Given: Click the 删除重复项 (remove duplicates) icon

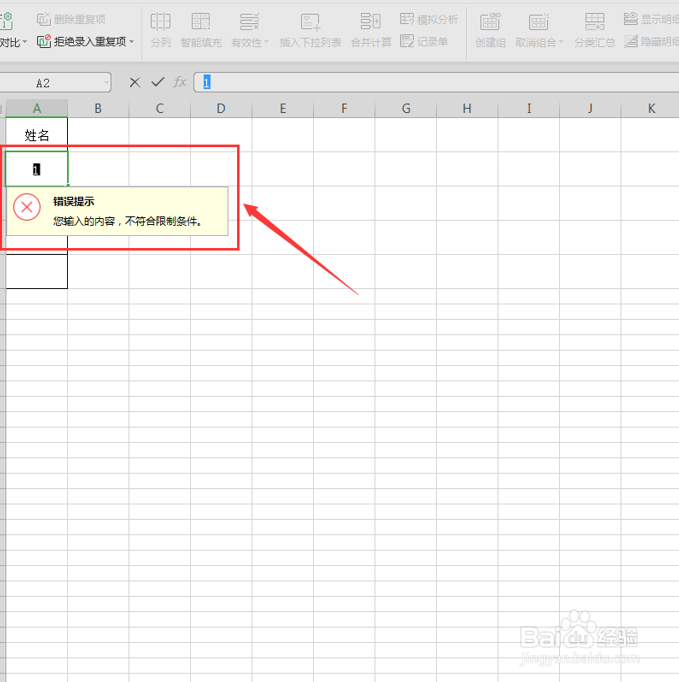Looking at the screenshot, I should pos(43,19).
